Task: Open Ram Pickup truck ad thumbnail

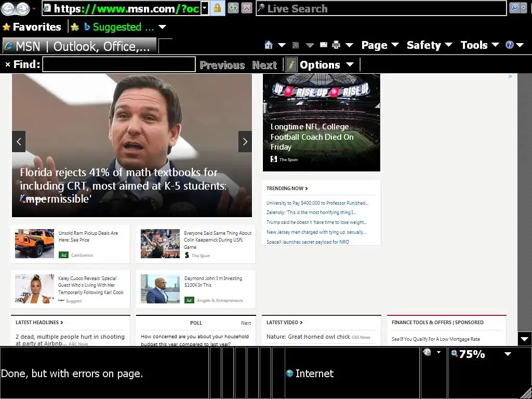Action: (x=34, y=244)
